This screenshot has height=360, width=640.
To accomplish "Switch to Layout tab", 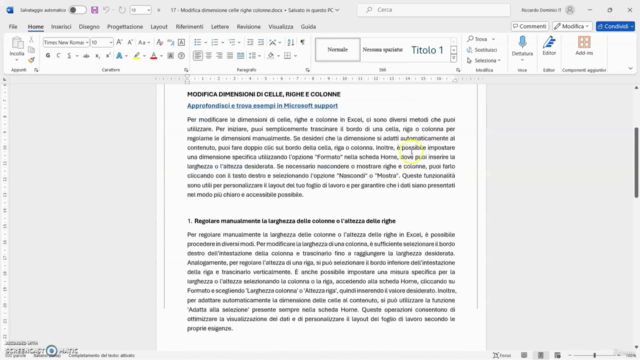I will click(159, 27).
